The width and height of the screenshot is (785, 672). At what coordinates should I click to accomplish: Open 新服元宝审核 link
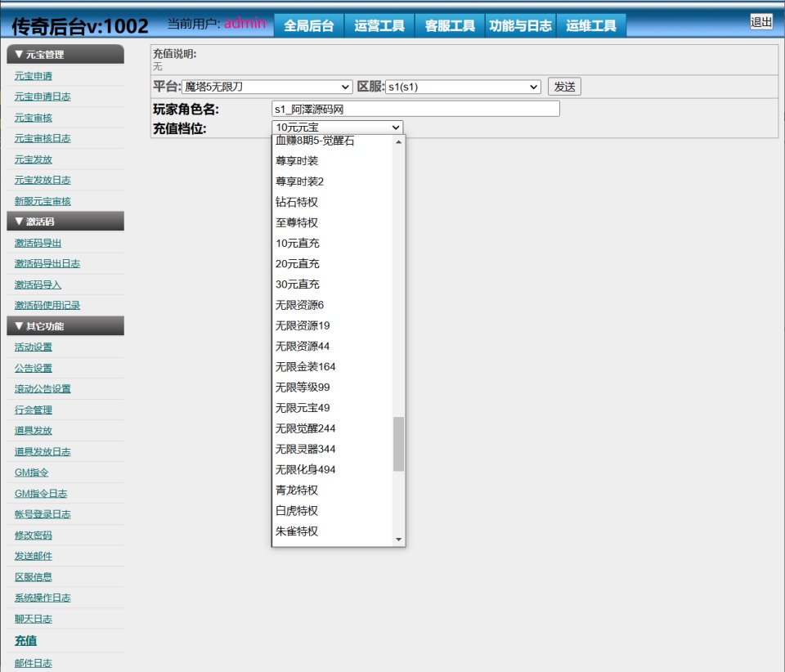point(43,201)
